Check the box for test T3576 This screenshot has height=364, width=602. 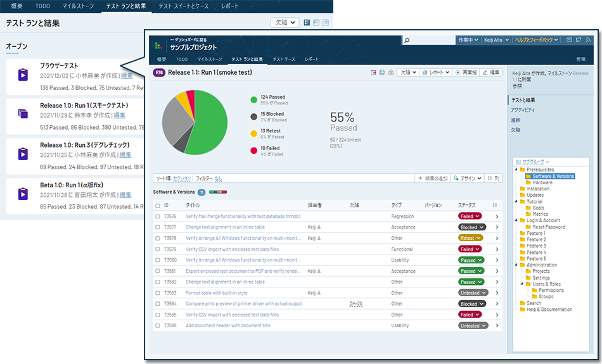(157, 217)
